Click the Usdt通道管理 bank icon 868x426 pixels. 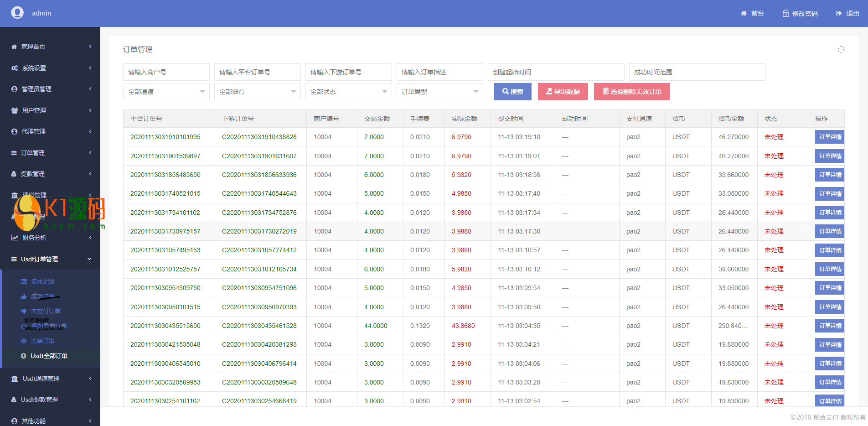15,379
